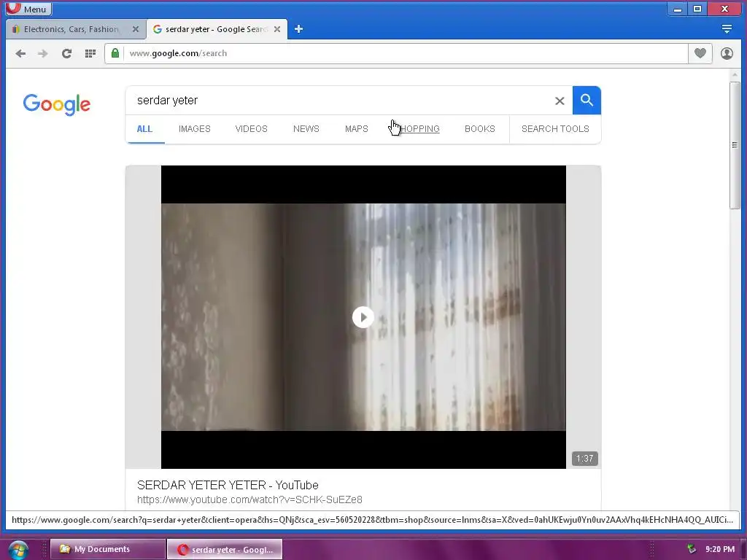This screenshot has height=560, width=747.
Task: Switch to VIDEOS results
Action: (x=251, y=129)
